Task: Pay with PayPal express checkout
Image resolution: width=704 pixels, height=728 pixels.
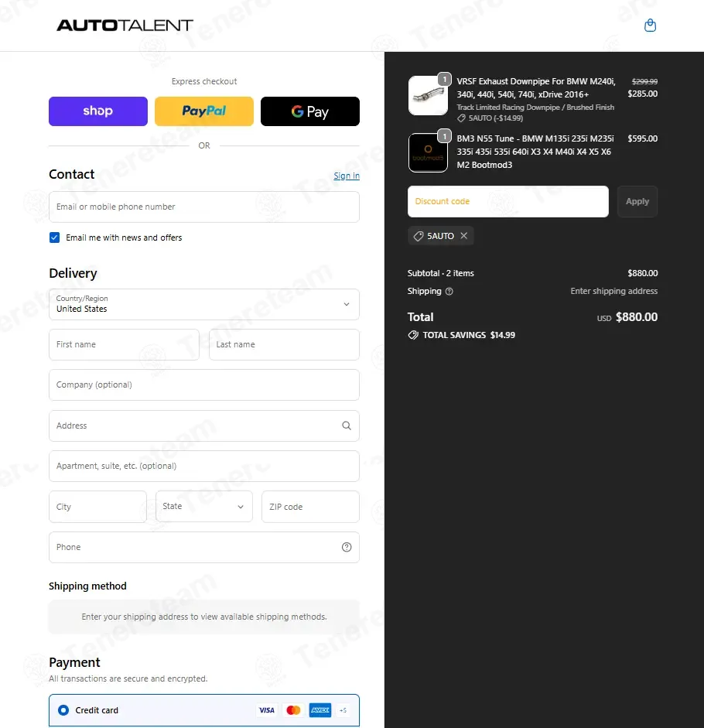Action: (x=204, y=111)
